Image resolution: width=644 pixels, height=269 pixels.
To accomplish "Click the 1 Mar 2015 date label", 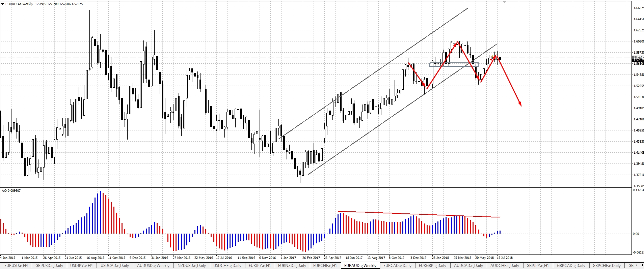I will (29, 258).
